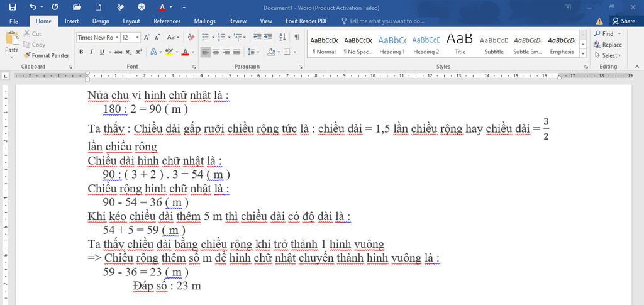The width and height of the screenshot is (644, 305).
Task: Toggle Subscript formatting
Action: coord(128,52)
